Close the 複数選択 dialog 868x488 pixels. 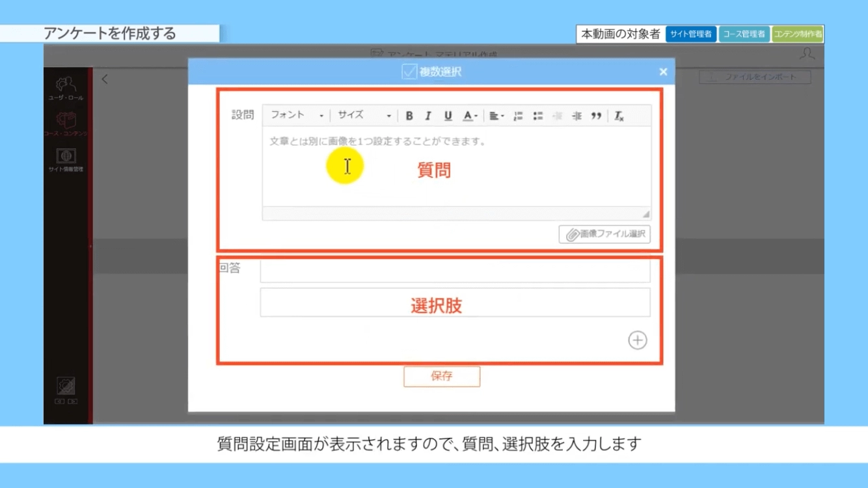coord(663,72)
